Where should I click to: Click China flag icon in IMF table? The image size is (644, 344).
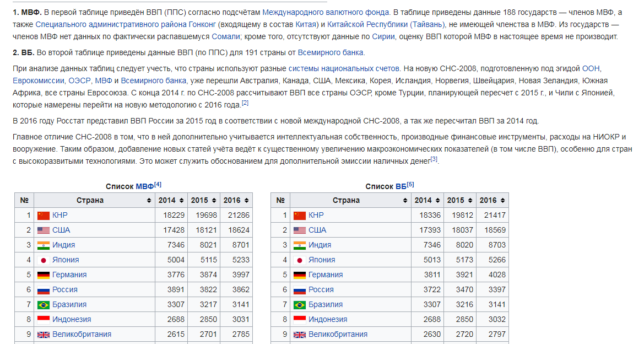coord(43,216)
